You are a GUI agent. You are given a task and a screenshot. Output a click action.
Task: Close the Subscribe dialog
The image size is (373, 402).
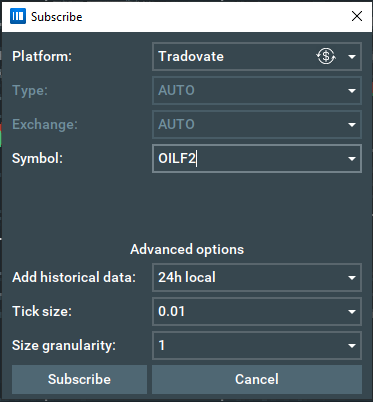(x=357, y=16)
